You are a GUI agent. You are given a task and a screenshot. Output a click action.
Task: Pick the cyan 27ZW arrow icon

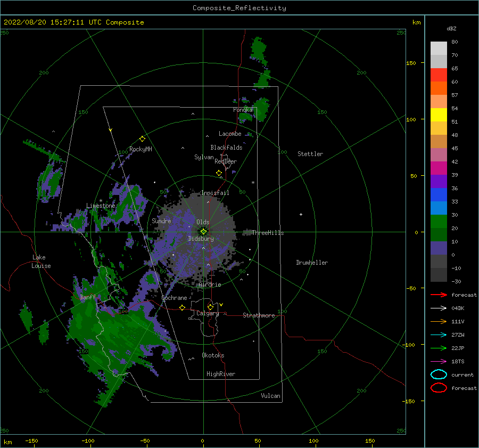[439, 335]
